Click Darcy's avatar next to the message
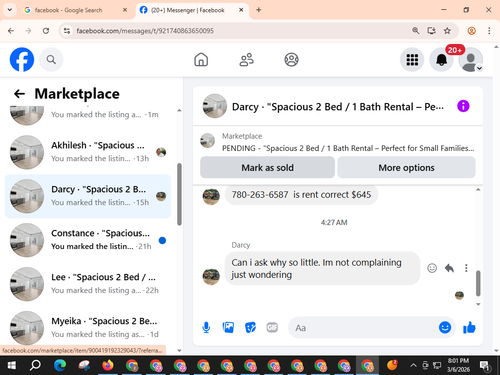 [x=211, y=276]
